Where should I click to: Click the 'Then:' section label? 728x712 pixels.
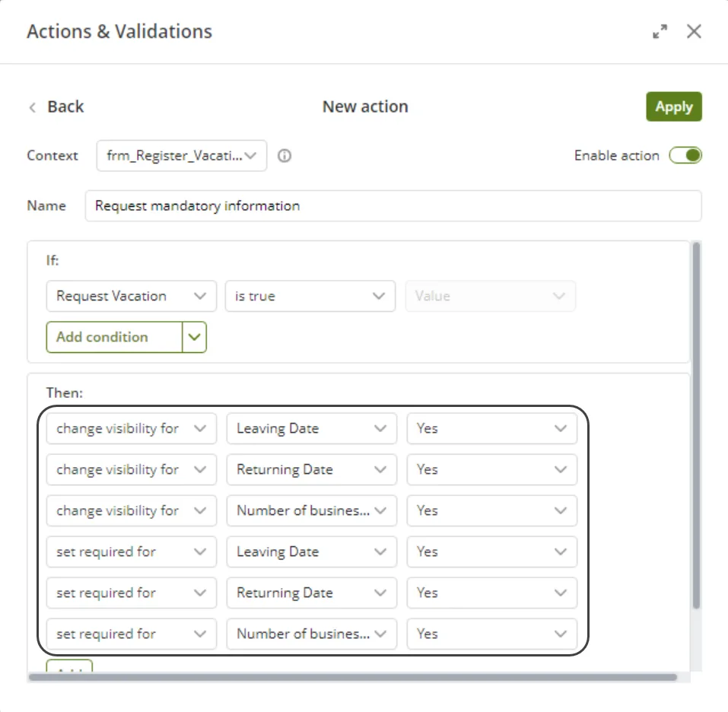[65, 393]
